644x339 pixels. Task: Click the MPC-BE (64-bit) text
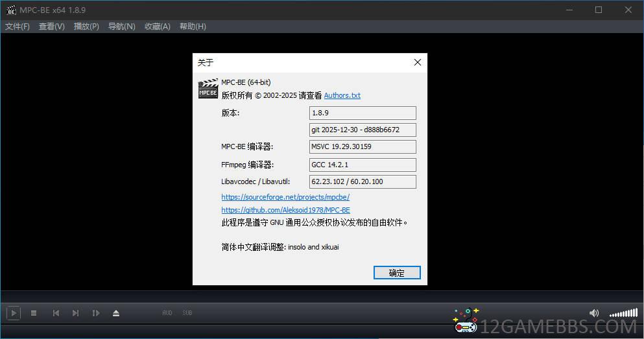click(x=246, y=82)
